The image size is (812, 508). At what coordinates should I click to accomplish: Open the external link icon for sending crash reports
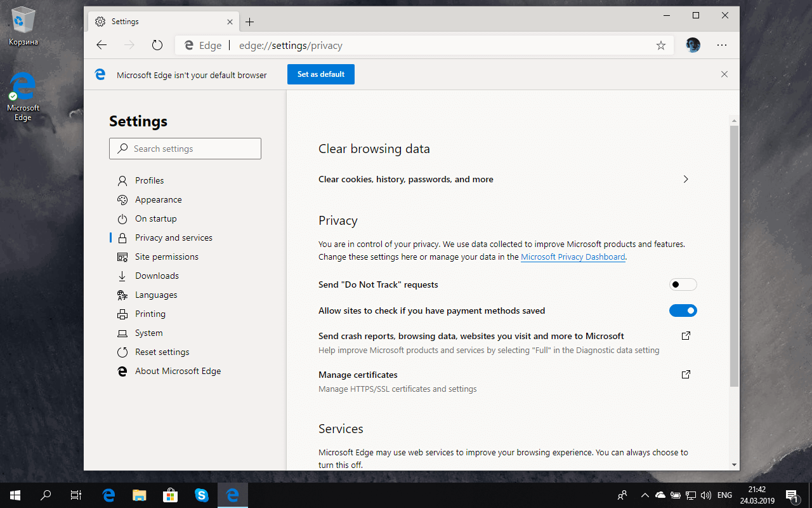point(686,336)
